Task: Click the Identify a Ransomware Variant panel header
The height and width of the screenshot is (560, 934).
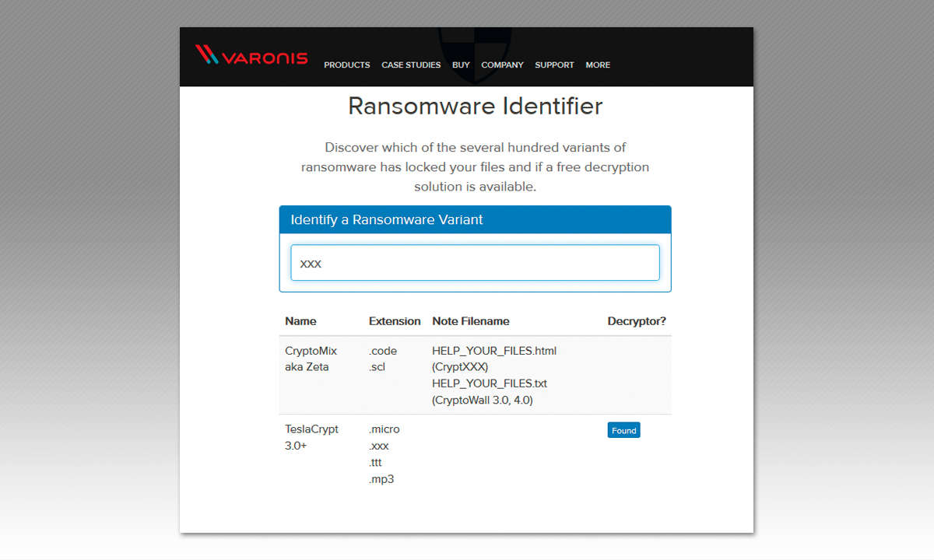Action: pos(475,219)
